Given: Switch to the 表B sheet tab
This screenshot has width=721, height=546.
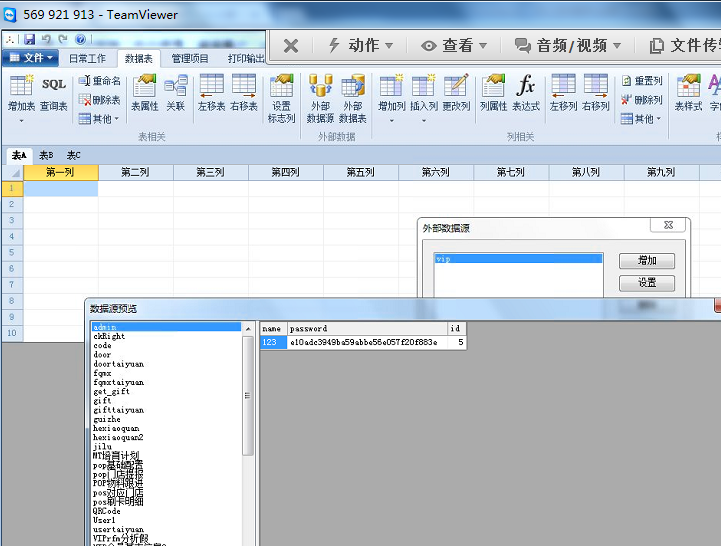Looking at the screenshot, I should [46, 155].
